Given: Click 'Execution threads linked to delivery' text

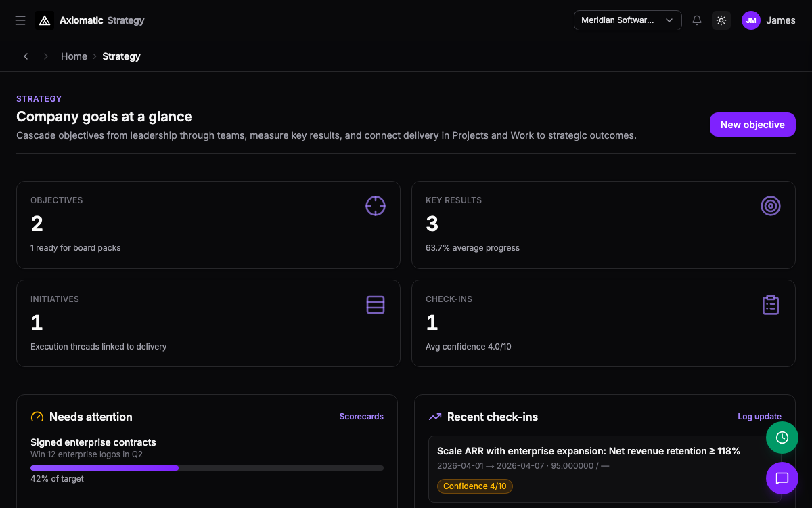Looking at the screenshot, I should [x=98, y=347].
